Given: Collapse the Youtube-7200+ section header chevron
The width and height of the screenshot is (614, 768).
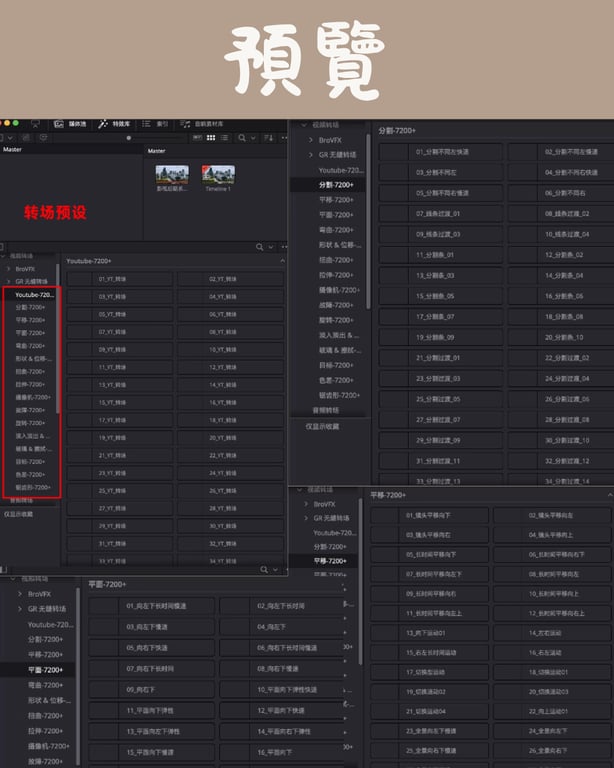Looking at the screenshot, I should point(283,261).
